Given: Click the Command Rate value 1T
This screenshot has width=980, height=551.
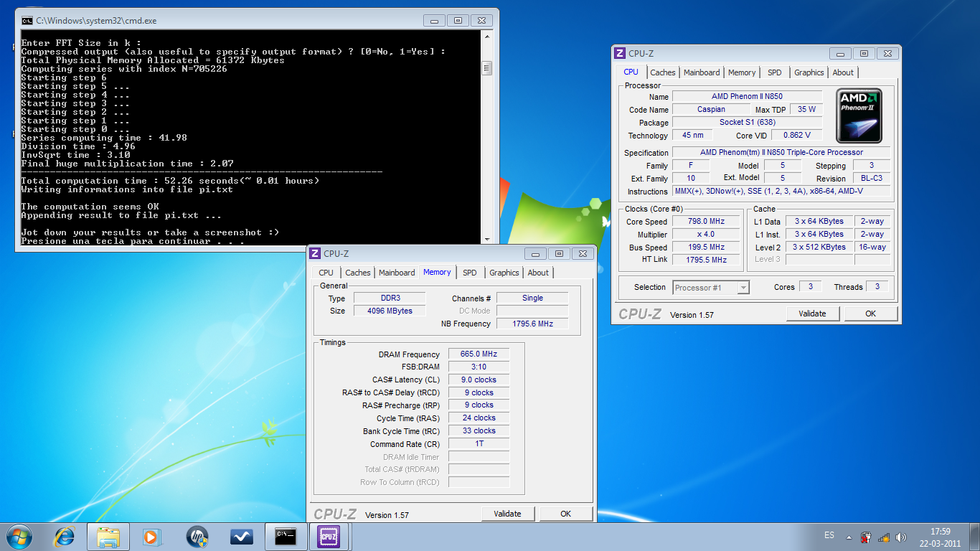Looking at the screenshot, I should click(x=479, y=444).
